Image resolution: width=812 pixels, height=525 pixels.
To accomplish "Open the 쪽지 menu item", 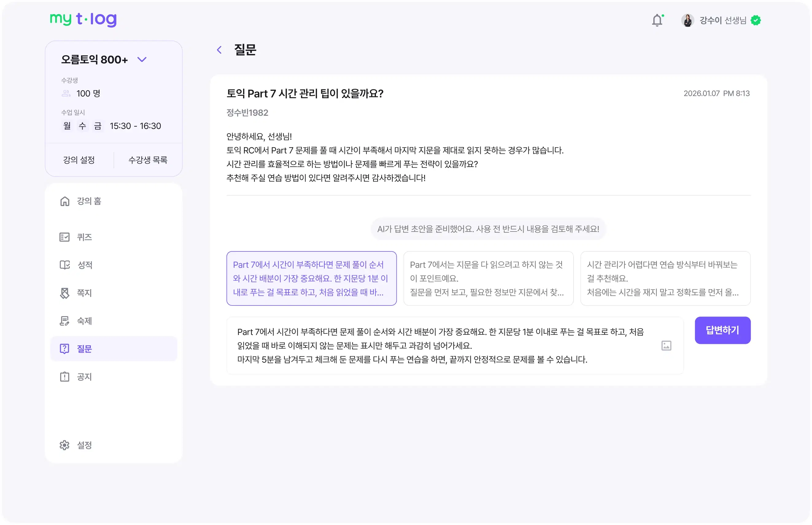I will tap(114, 293).
